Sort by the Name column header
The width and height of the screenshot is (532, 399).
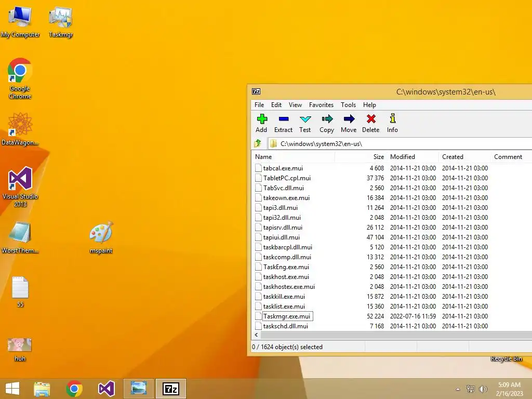(294, 157)
